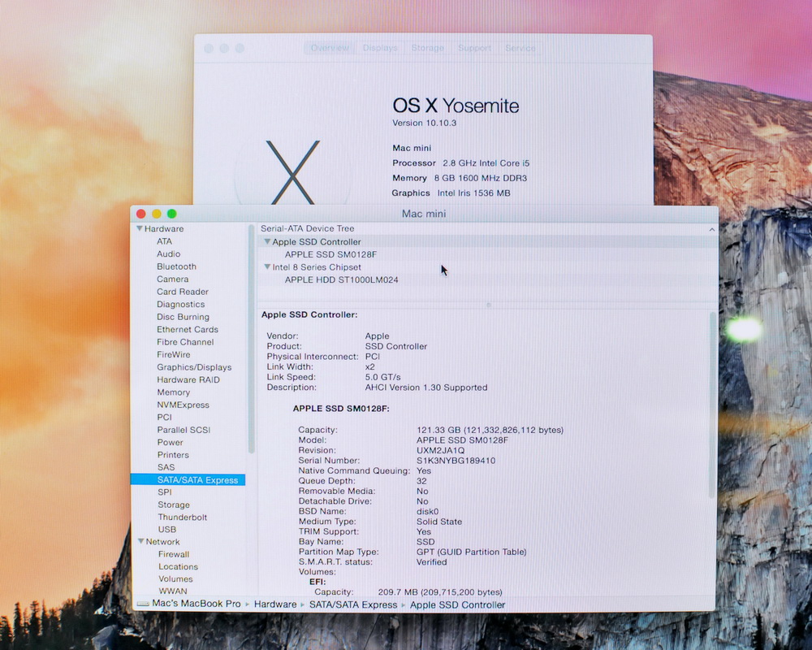The width and height of the screenshot is (812, 650).
Task: Open Card Reader hardware info
Action: (182, 292)
